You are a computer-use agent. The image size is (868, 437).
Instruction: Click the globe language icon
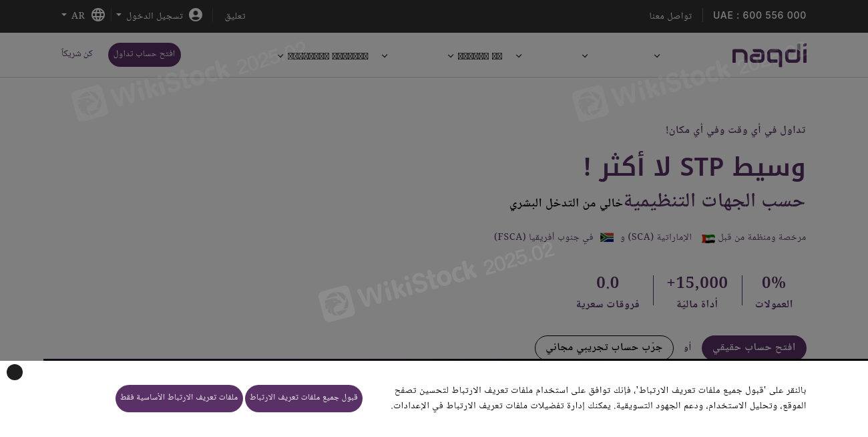pos(98,15)
